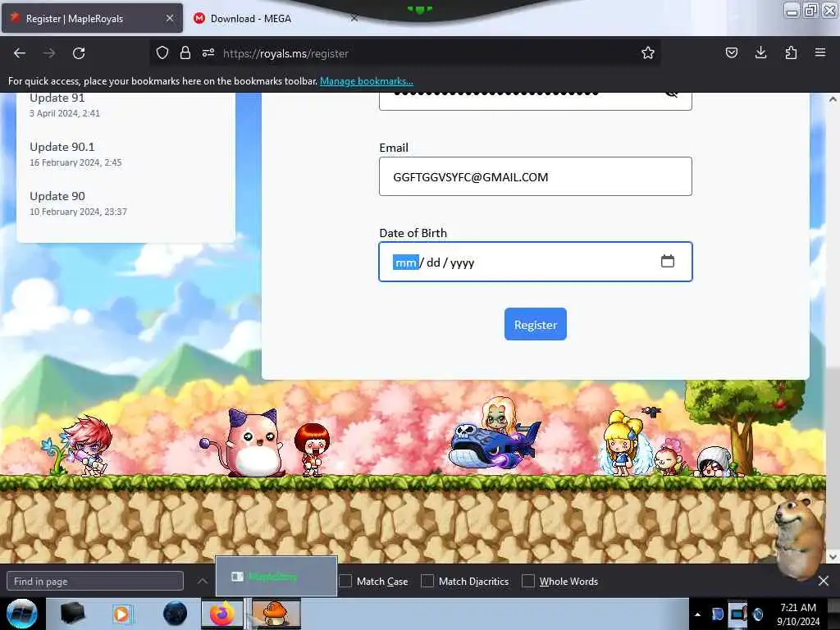
Task: Click the blue Register button
Action: click(x=535, y=324)
